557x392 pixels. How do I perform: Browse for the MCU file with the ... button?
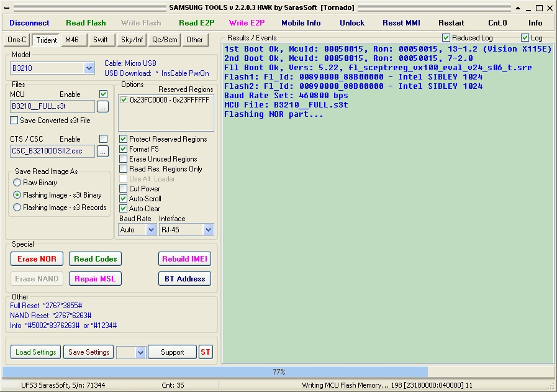point(102,106)
